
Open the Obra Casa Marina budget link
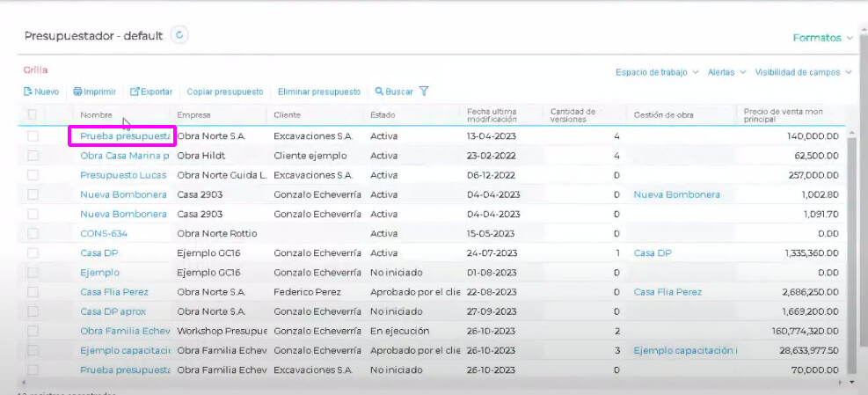click(x=125, y=156)
